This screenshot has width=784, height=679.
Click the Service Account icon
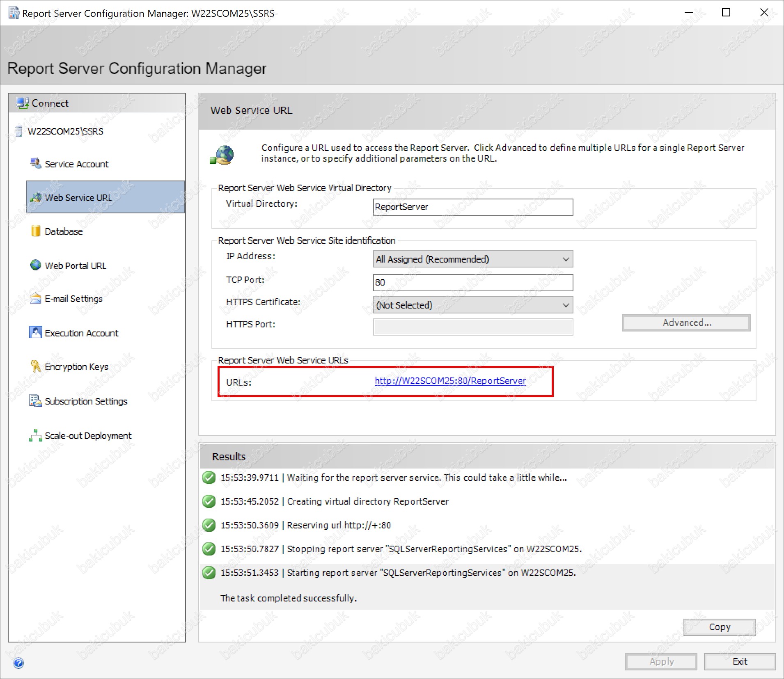click(x=36, y=164)
